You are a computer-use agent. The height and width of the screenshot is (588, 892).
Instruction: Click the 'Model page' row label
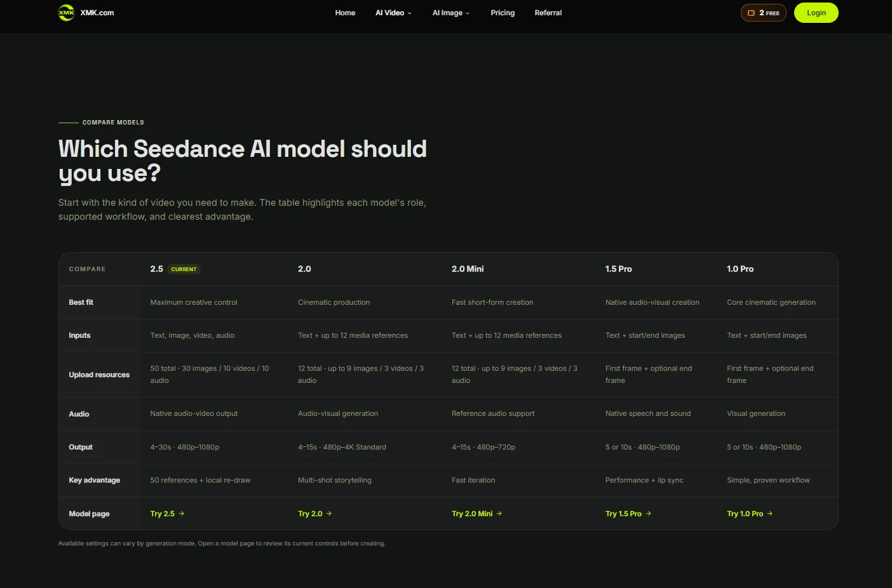[89, 514]
